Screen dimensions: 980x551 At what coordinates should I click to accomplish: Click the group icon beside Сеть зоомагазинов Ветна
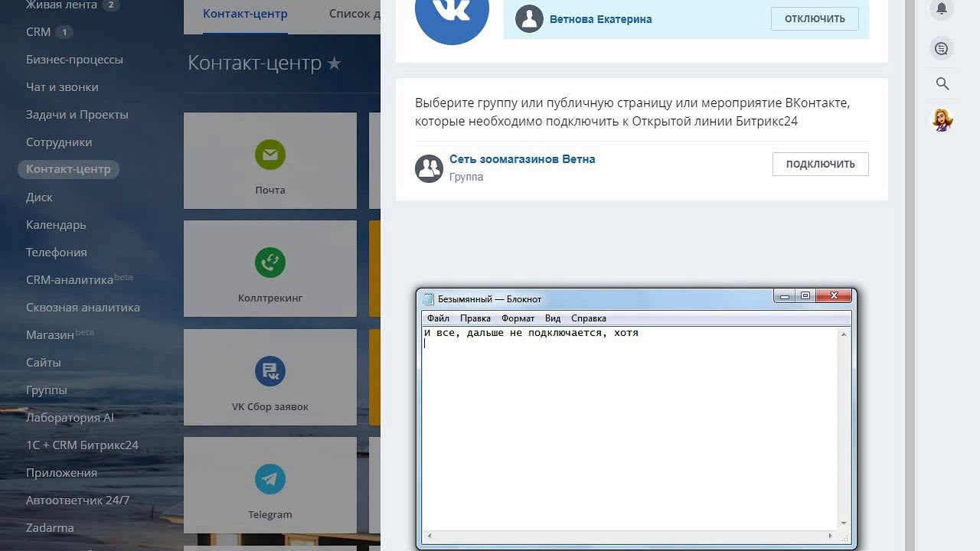click(x=429, y=168)
